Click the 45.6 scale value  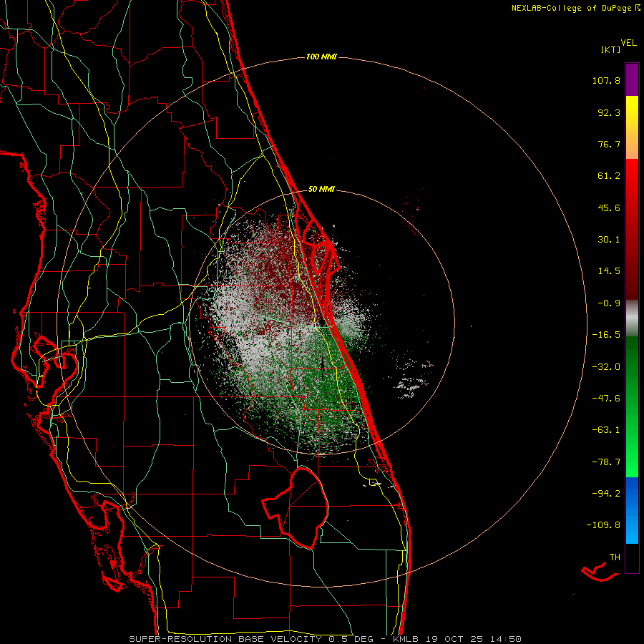pos(609,208)
